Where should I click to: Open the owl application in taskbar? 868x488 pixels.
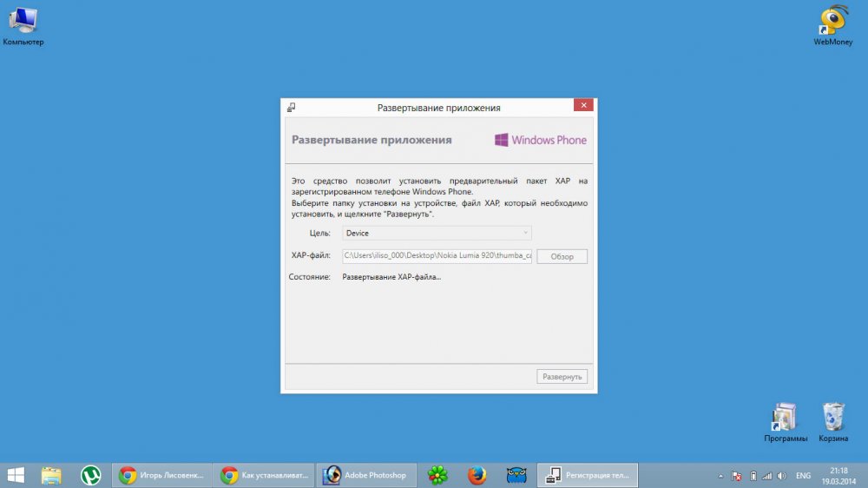[516, 475]
